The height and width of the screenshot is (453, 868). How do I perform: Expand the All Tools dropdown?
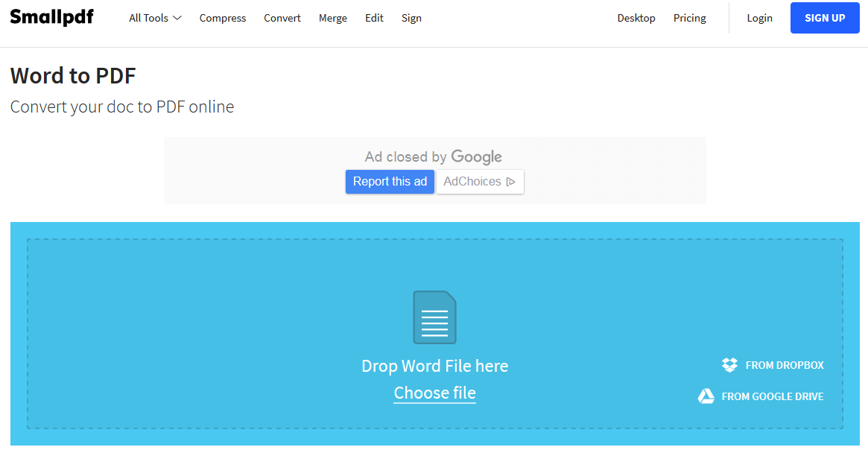pyautogui.click(x=155, y=18)
